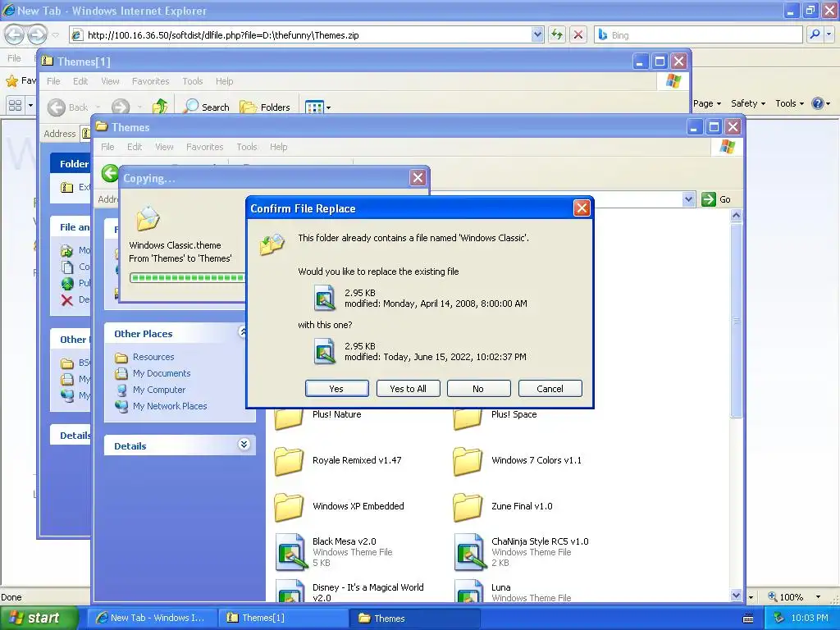Screen dimensions: 840x630
Task: Click the Bing search box
Action: pyautogui.click(x=699, y=34)
